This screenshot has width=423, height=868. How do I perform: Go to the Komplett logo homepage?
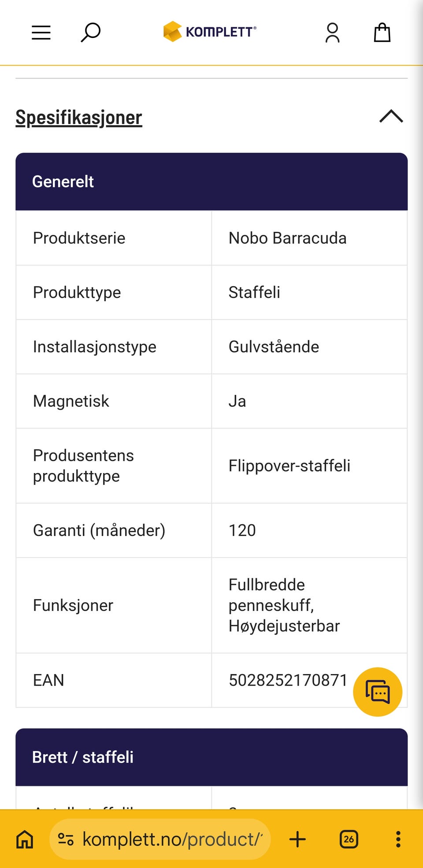click(210, 32)
